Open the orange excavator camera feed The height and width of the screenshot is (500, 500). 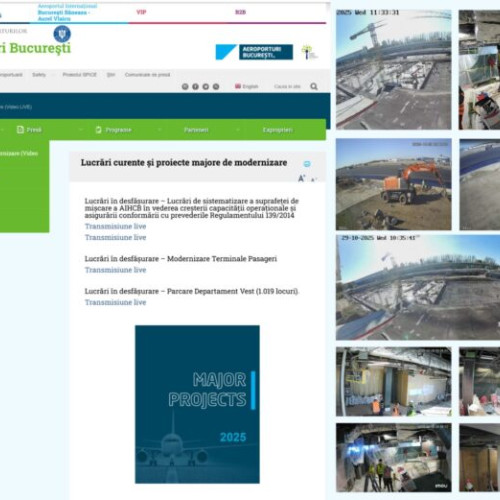394,184
